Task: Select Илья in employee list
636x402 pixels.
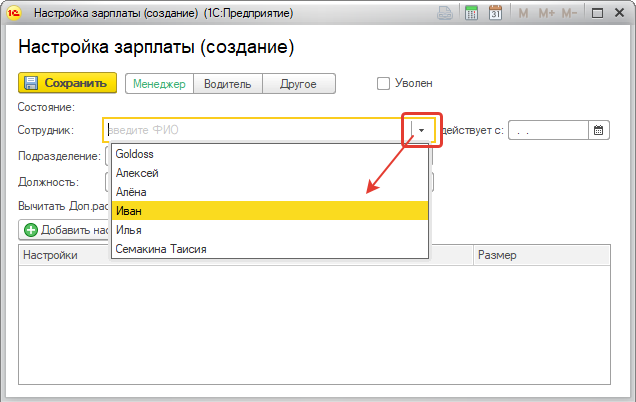Action: click(270, 230)
